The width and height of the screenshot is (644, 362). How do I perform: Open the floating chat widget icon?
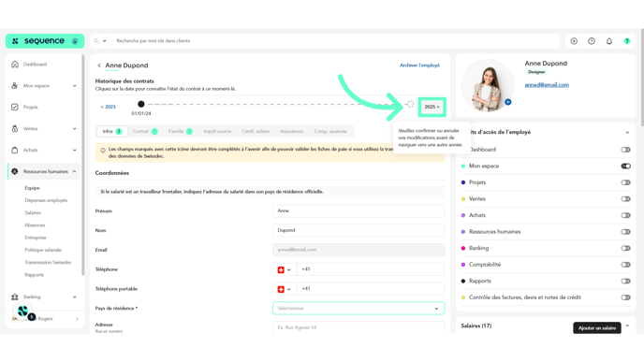coord(23,311)
